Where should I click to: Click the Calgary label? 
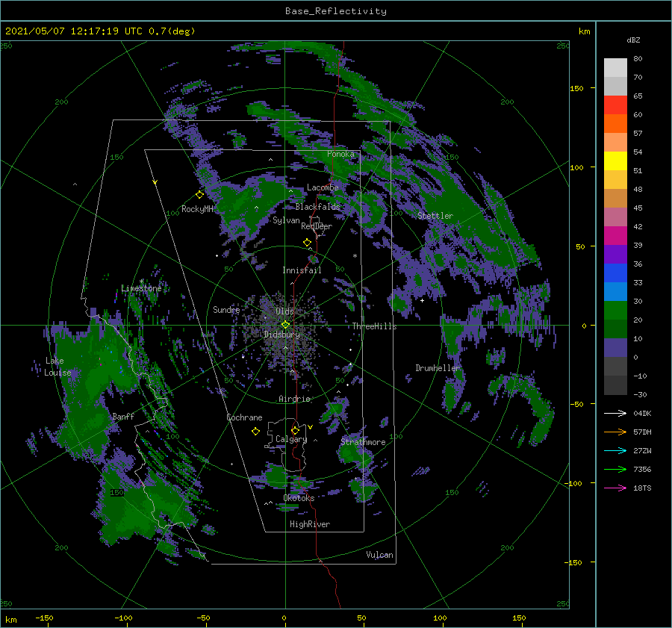click(291, 439)
